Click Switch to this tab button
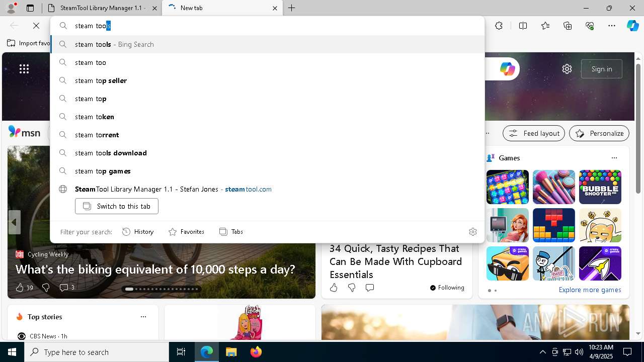Image resolution: width=644 pixels, height=362 pixels. coord(117,206)
